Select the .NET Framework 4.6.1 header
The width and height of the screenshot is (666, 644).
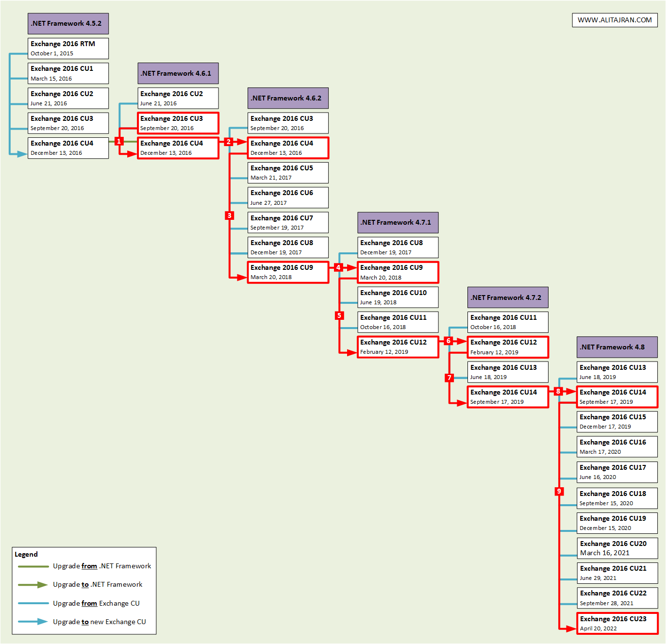pyautogui.click(x=178, y=73)
